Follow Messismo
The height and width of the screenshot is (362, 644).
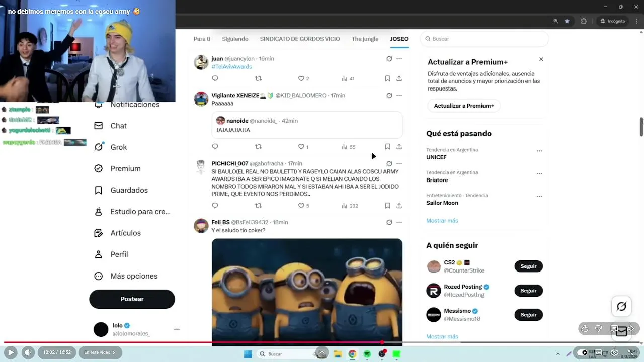pos(528,315)
